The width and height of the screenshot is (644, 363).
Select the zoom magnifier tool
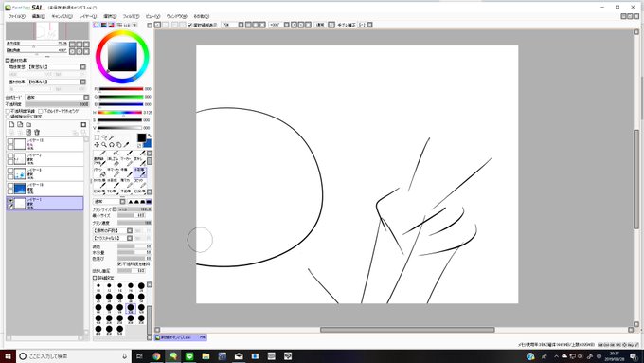click(104, 145)
